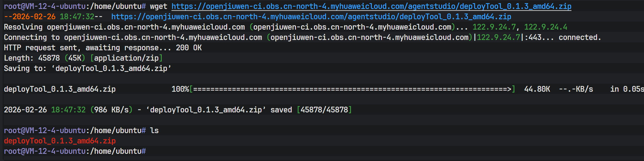Click the orange 2026-02-26 date on the second line

coord(34,17)
